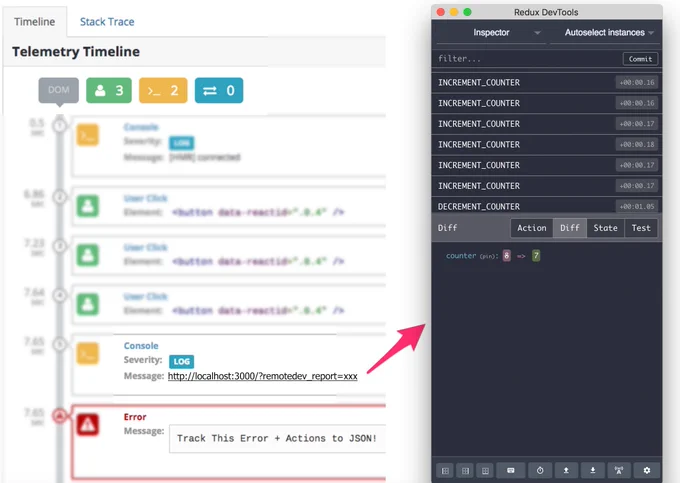This screenshot has height=483, width=680.
Task: Click the red old value 8 in the diff
Action: point(506,256)
